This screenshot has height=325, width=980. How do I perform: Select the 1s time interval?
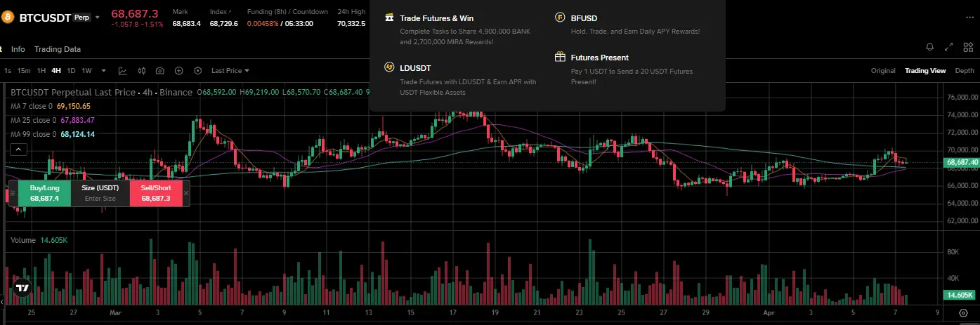8,71
